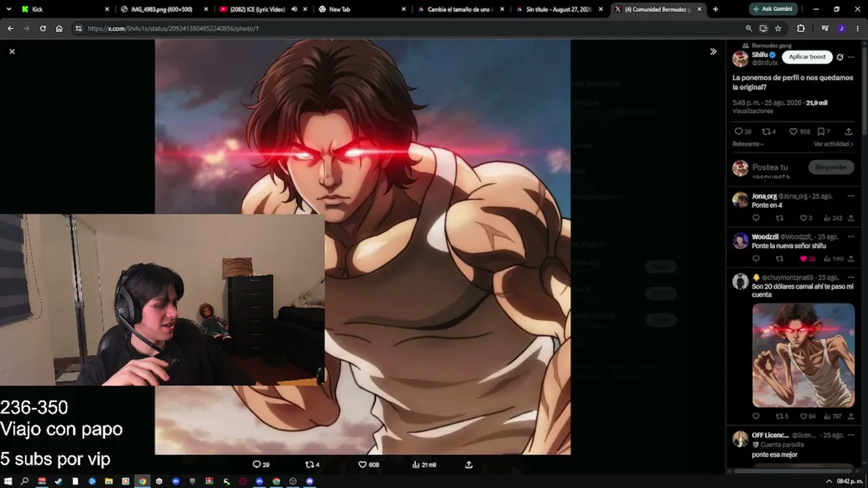The width and height of the screenshot is (868, 488).
Task: Open Windows taskbar search
Action: pos(25,481)
